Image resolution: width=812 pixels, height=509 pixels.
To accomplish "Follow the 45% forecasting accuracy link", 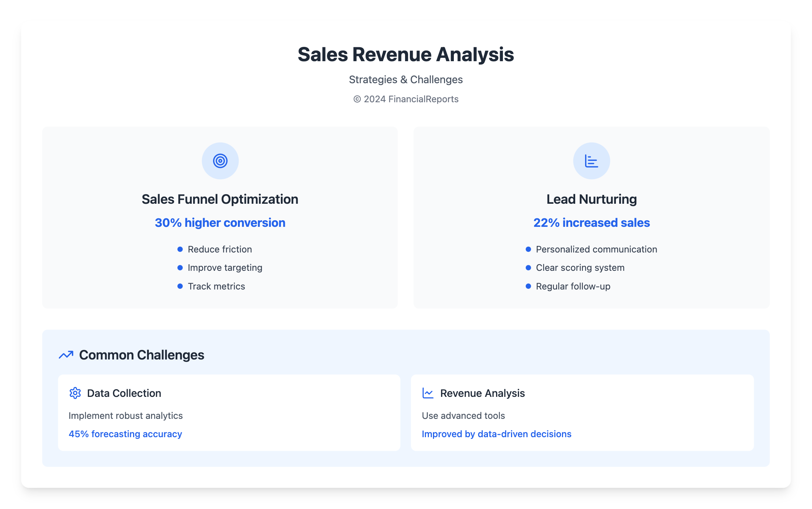I will (125, 434).
